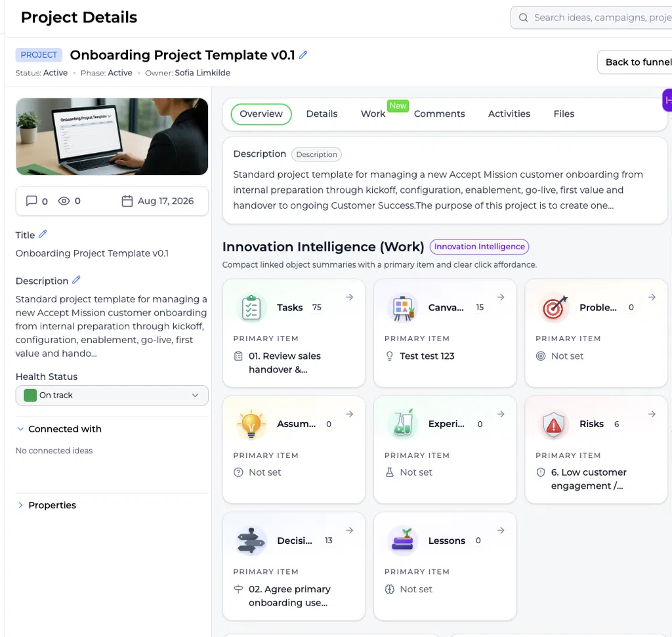Click the Description pill badge
The width and height of the screenshot is (672, 637).
pos(316,154)
